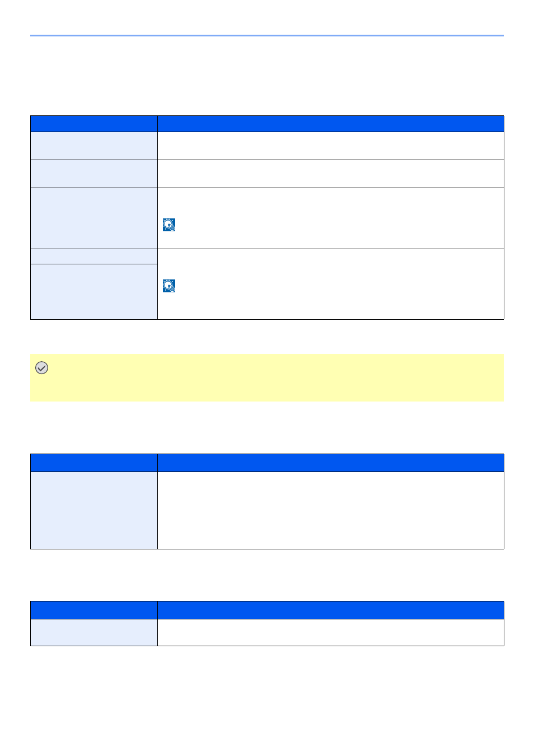This screenshot has width=534, height=756.
Task: Click the last light-blue cell of the first table
Action: point(94,292)
